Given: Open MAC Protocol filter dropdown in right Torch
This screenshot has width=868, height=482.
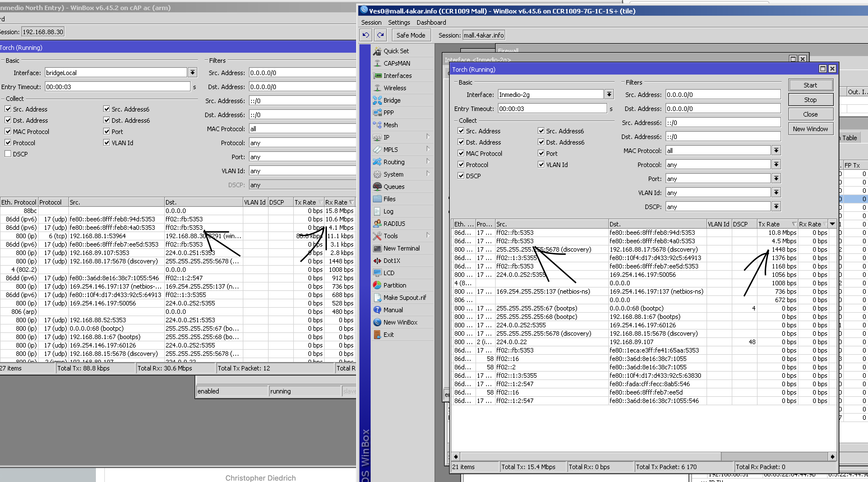Looking at the screenshot, I should [x=776, y=150].
